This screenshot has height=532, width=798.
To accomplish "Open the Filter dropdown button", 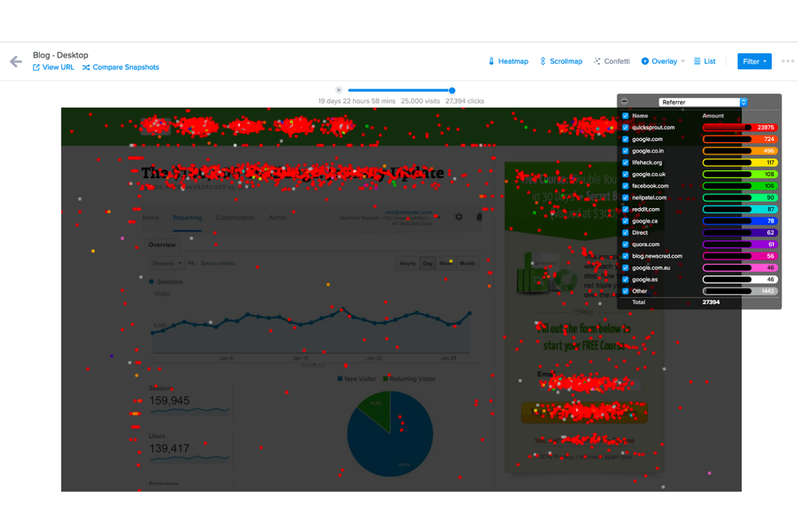I will 754,61.
